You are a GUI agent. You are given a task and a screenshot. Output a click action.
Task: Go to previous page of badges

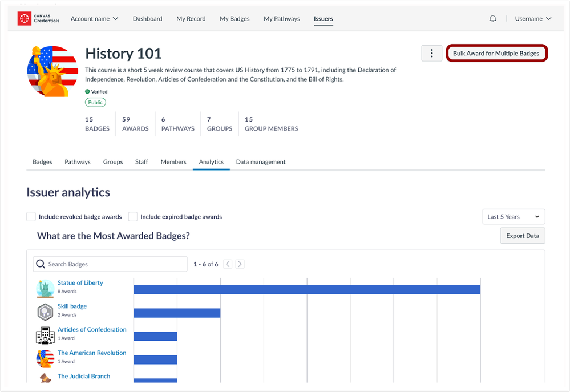(x=228, y=264)
